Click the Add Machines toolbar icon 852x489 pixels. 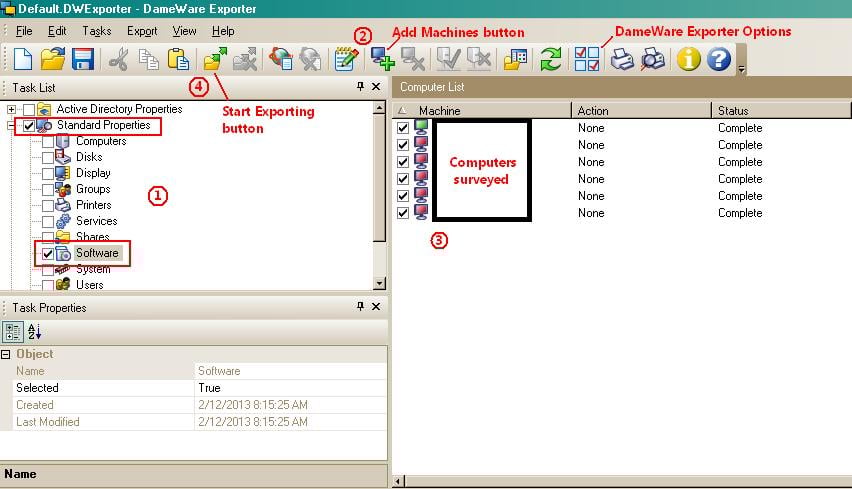point(383,59)
